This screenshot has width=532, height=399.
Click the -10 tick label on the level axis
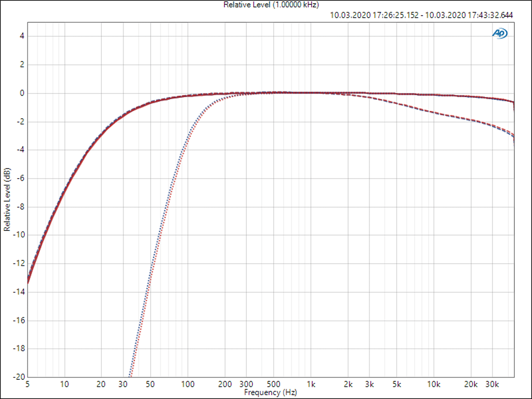(20, 235)
